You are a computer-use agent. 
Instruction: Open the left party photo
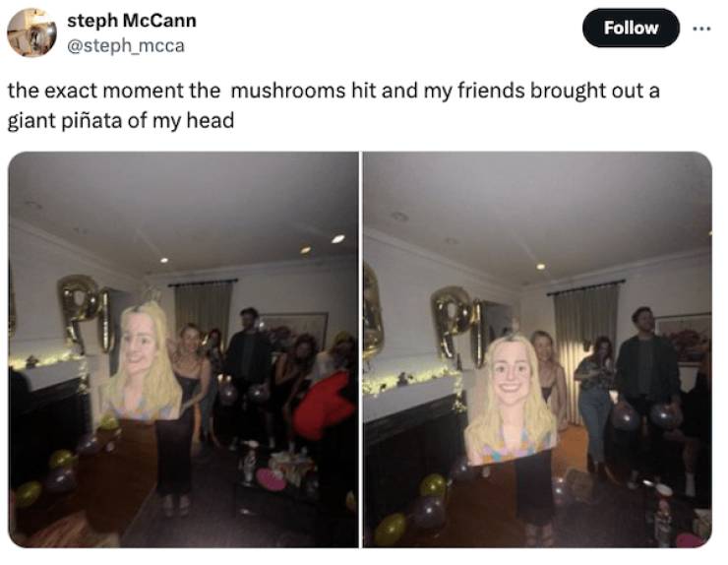[x=183, y=349]
